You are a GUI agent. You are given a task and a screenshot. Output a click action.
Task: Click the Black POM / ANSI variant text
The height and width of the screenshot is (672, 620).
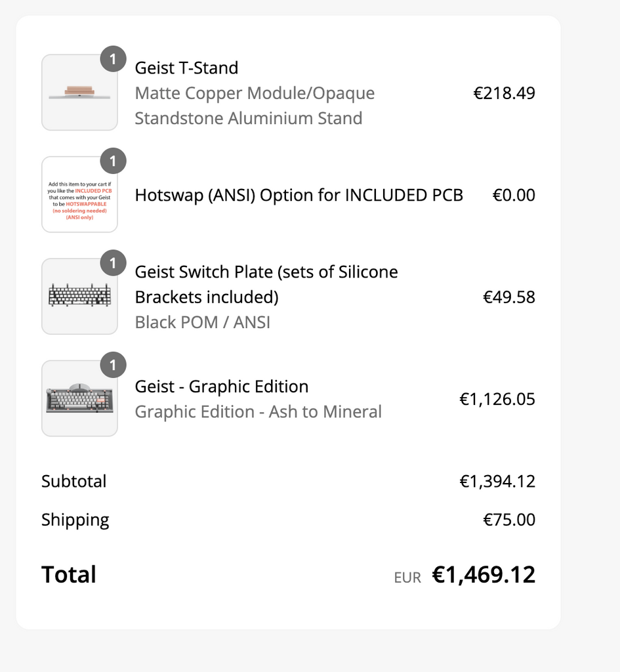(x=202, y=322)
